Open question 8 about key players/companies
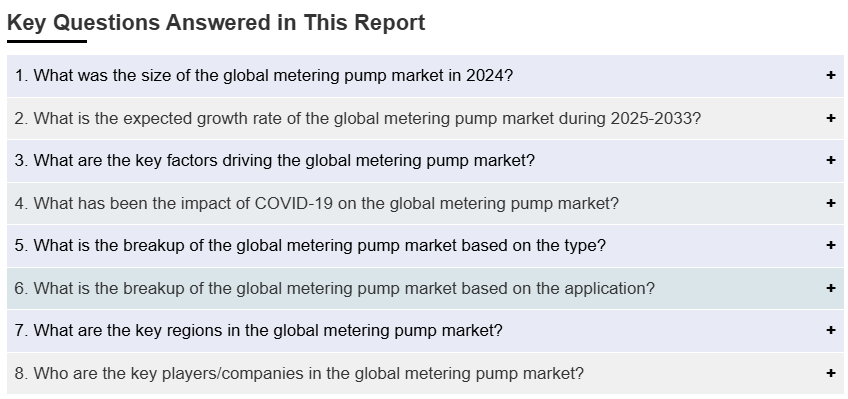Screen dimensions: 848x399 [299, 373]
